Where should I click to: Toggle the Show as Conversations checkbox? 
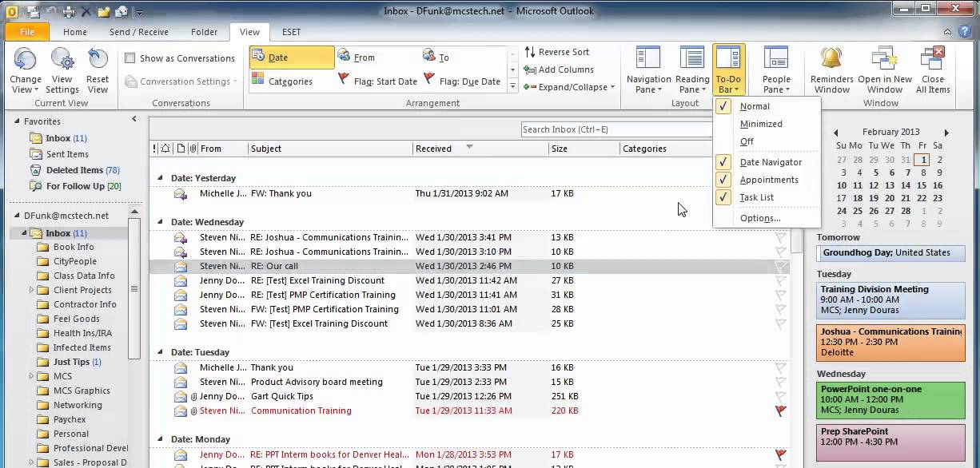click(x=130, y=58)
